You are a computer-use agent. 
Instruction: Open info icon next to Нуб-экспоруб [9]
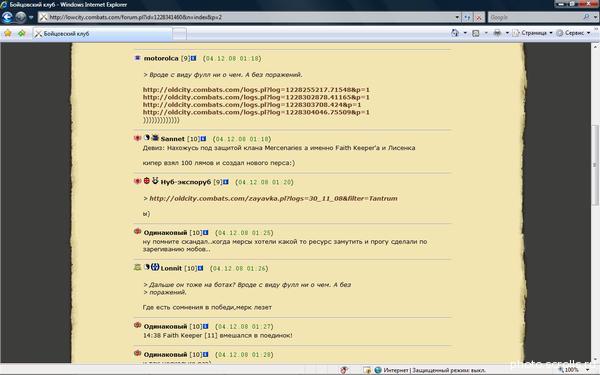[x=226, y=182]
